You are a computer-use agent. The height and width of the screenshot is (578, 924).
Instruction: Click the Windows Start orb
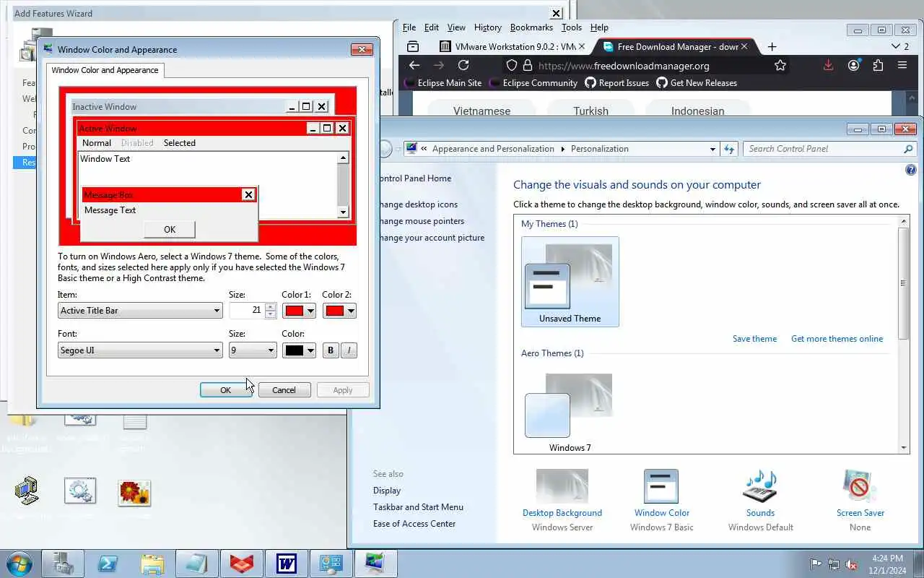tap(19, 564)
